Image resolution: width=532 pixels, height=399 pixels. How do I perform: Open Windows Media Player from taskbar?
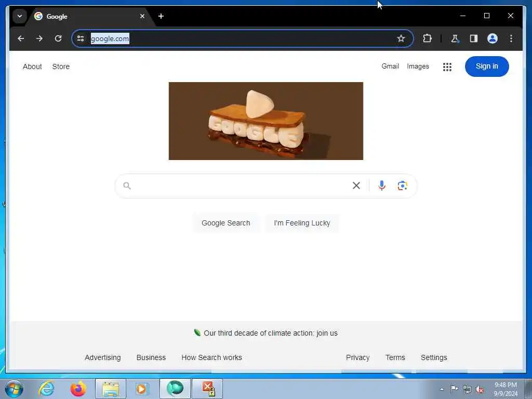click(x=141, y=389)
